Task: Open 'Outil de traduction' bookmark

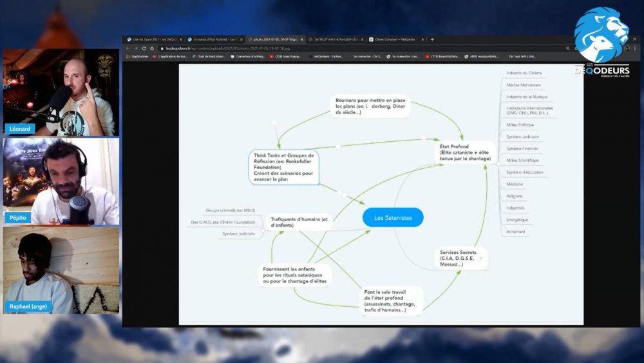Action: (x=208, y=56)
